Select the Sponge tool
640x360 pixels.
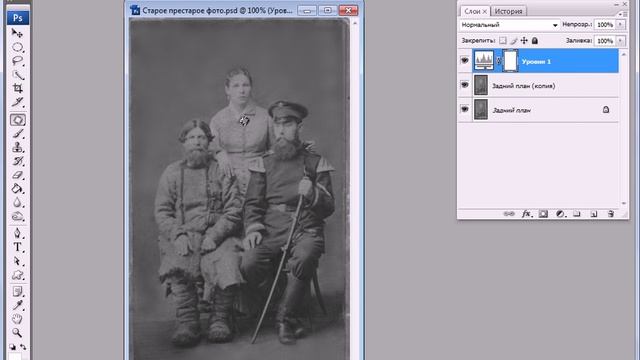17,216
